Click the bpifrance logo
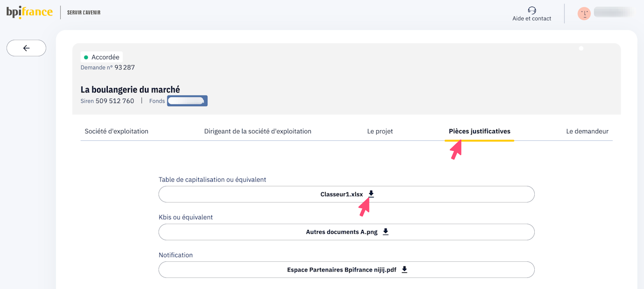Image resolution: width=644 pixels, height=289 pixels. 30,12
